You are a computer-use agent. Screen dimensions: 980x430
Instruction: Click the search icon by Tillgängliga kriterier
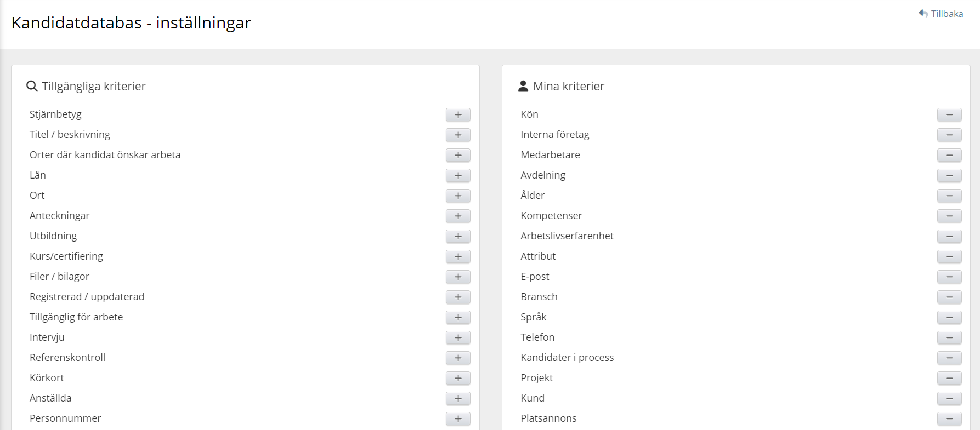click(32, 87)
